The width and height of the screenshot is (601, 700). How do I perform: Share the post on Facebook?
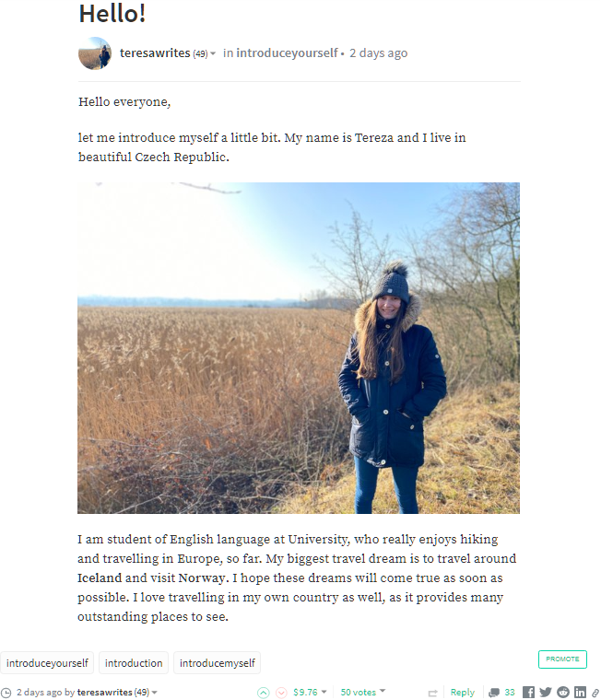[528, 693]
